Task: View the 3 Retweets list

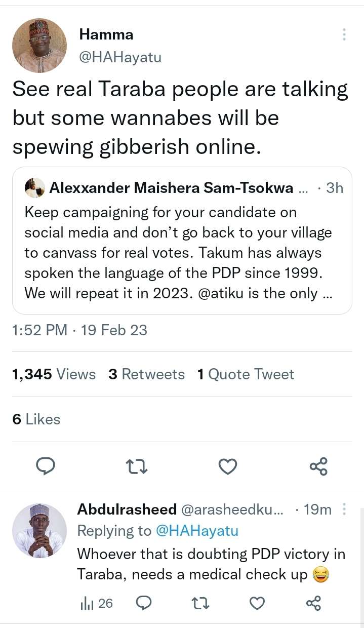Action: (x=147, y=374)
